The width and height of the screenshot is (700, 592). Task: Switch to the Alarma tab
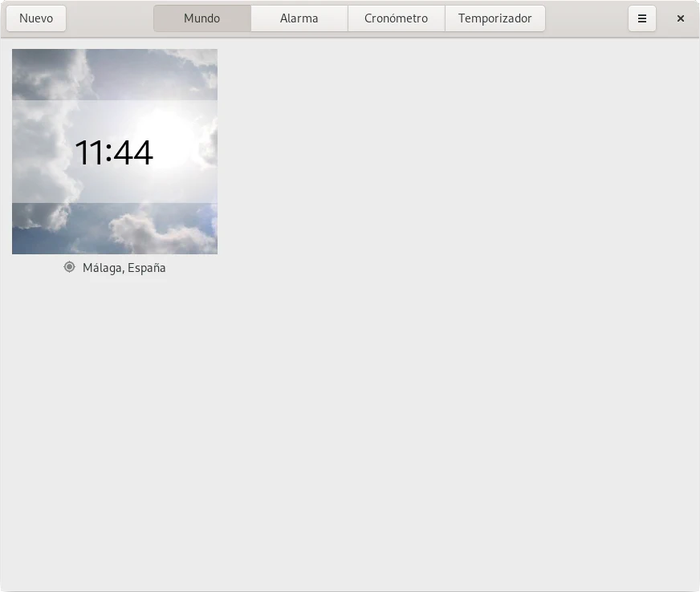tap(299, 18)
